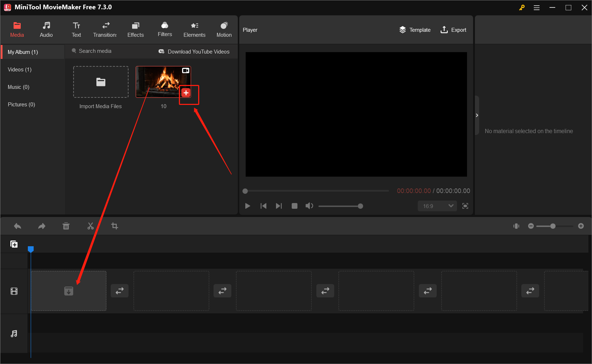Click the volume slider
The image size is (592, 364).
tap(341, 206)
